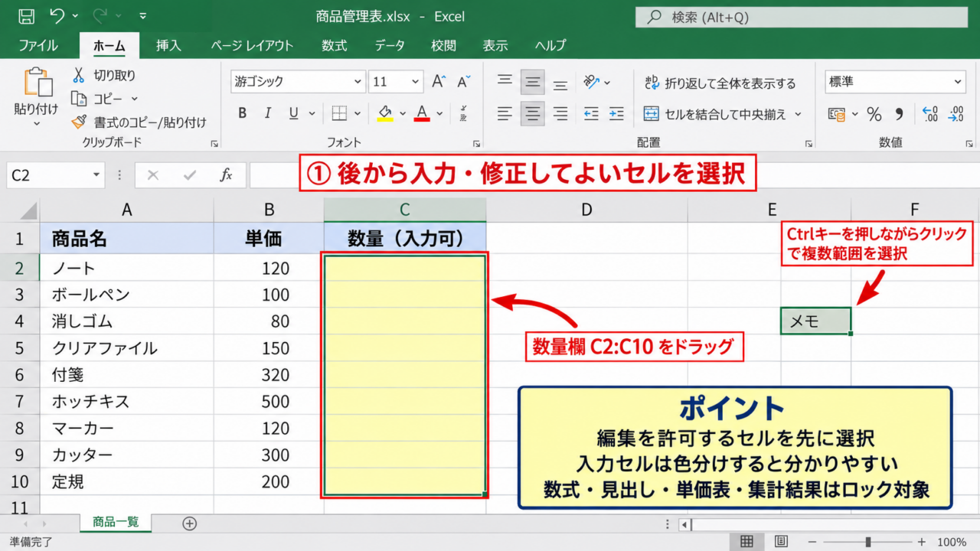Viewport: 980px width, 551px height.
Task: Toggle 折り返して全体を表示する wrap text
Action: pyautogui.click(x=720, y=83)
